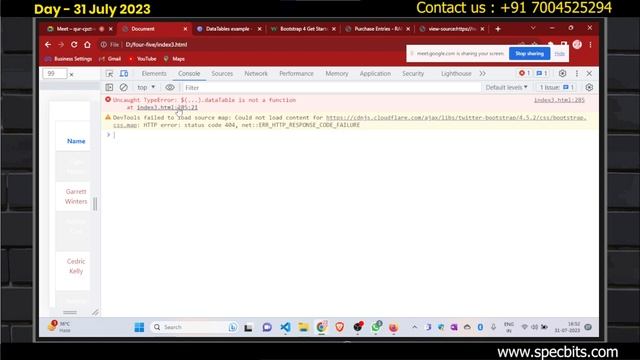Image resolution: width=640 pixels, height=360 pixels.
Task: Open index3.html:285 source link on the right
Action: tap(559, 100)
